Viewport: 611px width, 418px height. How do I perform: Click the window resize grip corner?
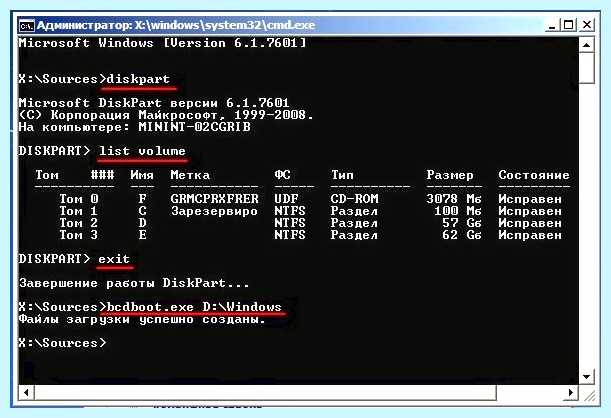(x=589, y=395)
